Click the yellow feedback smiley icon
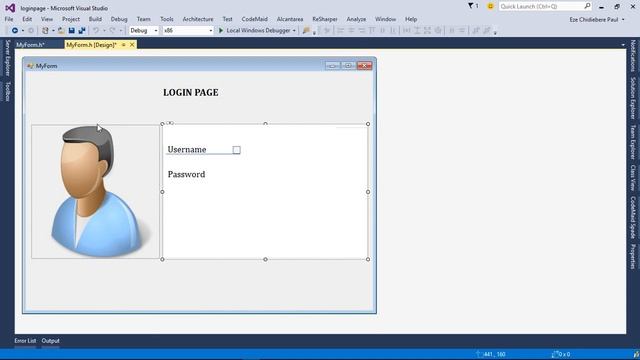Image resolution: width=640 pixels, height=360 pixels. tap(490, 6)
